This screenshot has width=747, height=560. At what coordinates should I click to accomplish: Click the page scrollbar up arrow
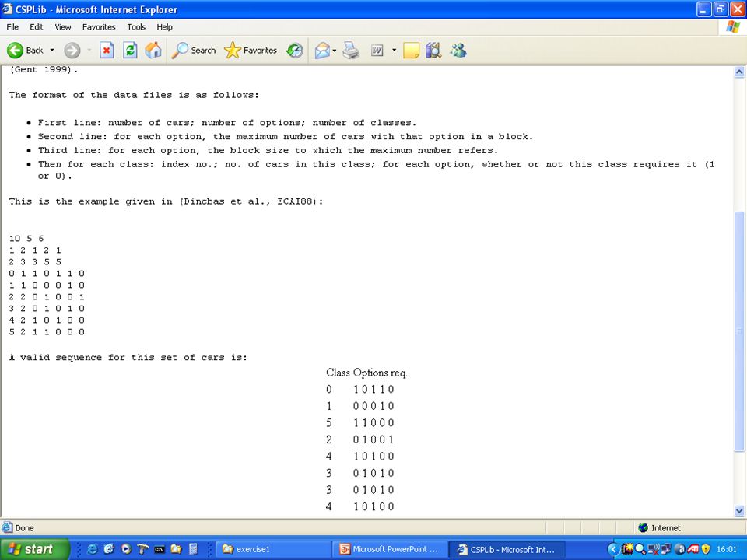739,72
